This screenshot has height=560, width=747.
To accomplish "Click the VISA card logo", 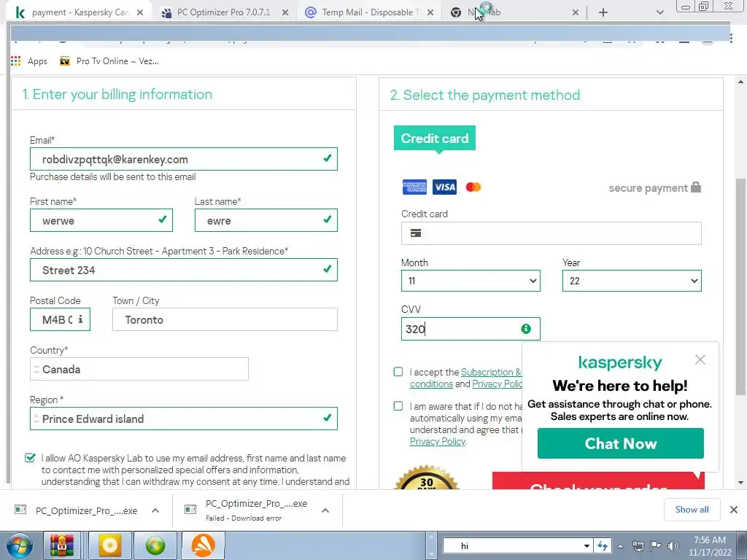I will (x=444, y=187).
